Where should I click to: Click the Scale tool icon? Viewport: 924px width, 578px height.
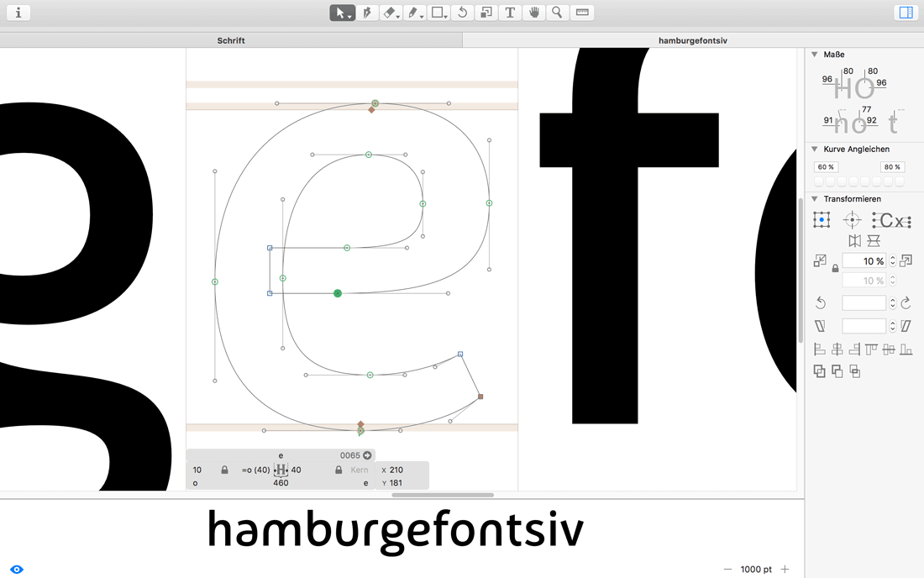[x=486, y=13]
